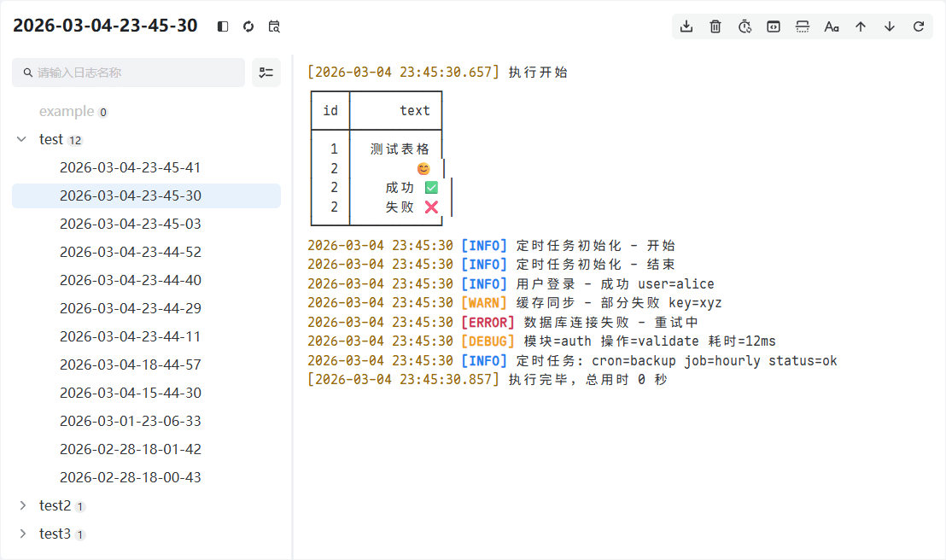Select the example folder in the tree
This screenshot has width=946, height=560.
point(67,111)
